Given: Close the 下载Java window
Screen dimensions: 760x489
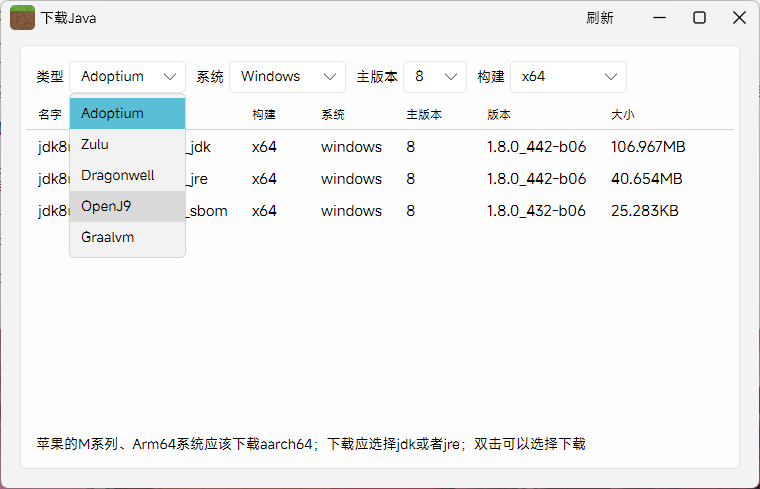Looking at the screenshot, I should pos(739,18).
